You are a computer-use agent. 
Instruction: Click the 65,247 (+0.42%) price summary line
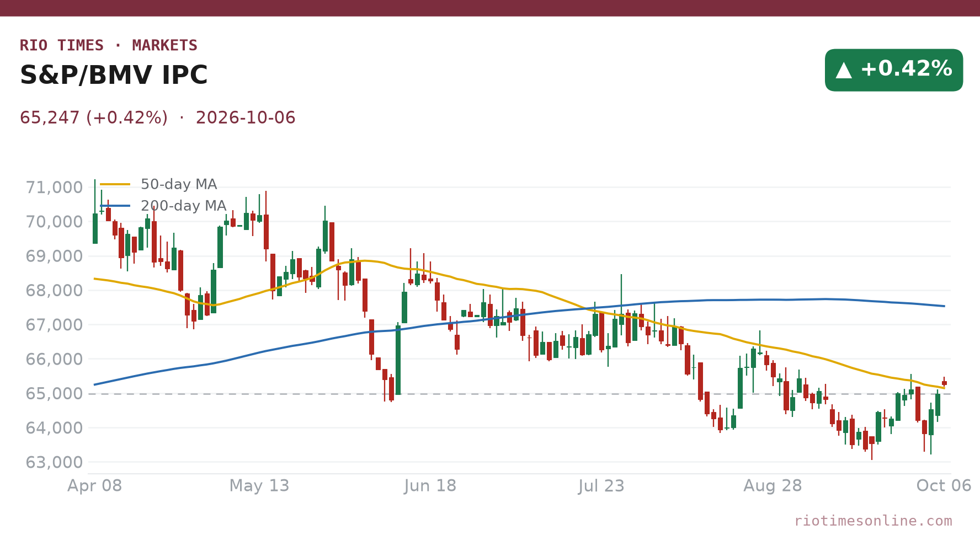(158, 118)
